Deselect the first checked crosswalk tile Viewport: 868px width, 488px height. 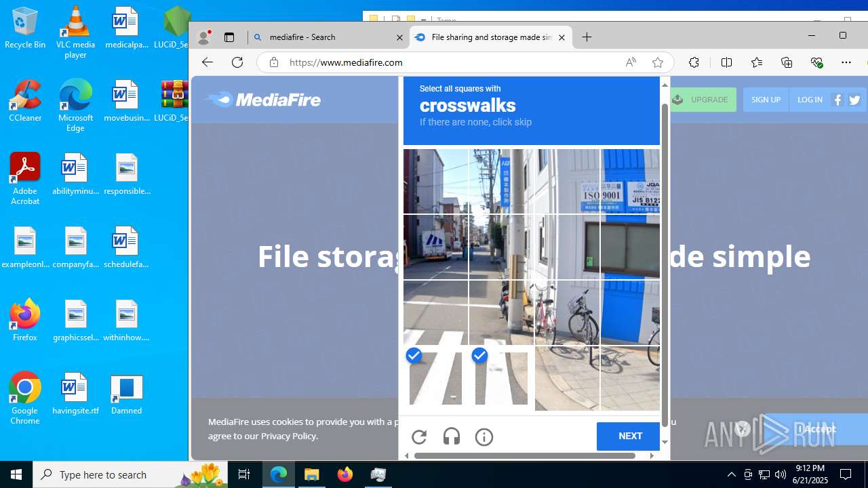point(435,378)
